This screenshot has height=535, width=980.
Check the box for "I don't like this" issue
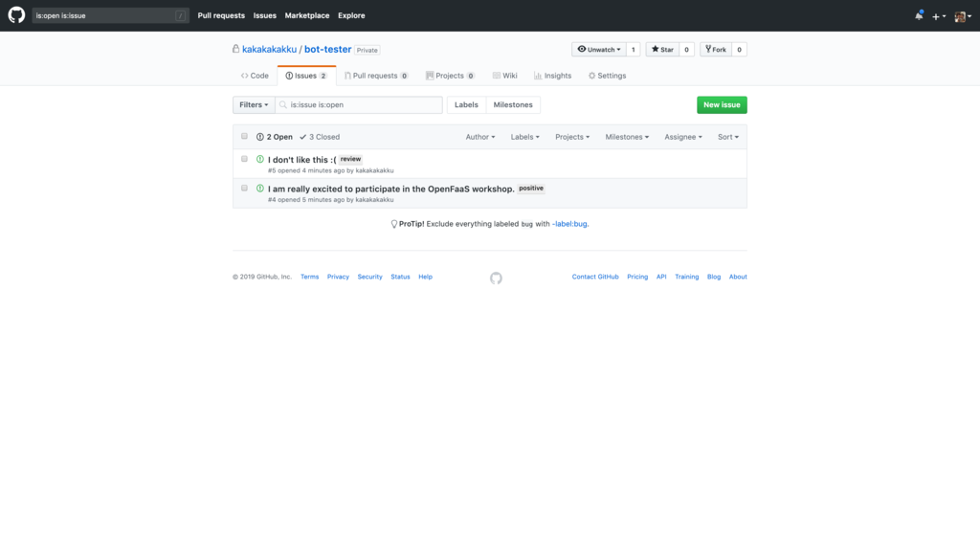(x=244, y=159)
